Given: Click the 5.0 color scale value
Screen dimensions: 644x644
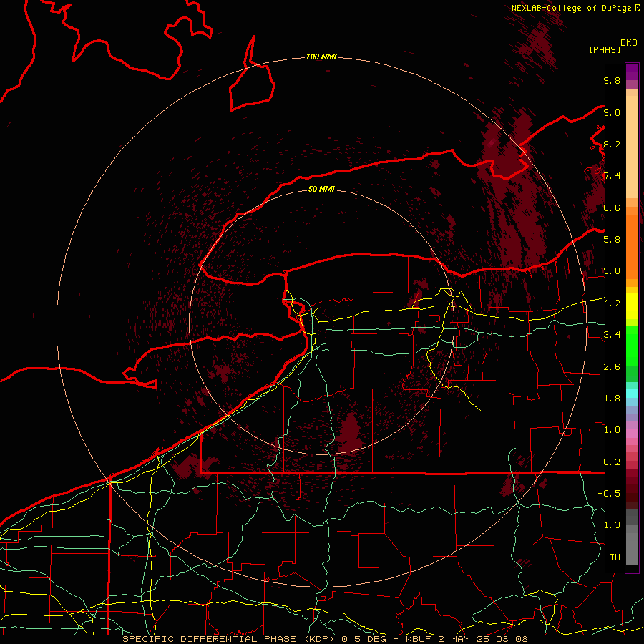Looking at the screenshot, I should click(x=612, y=271).
